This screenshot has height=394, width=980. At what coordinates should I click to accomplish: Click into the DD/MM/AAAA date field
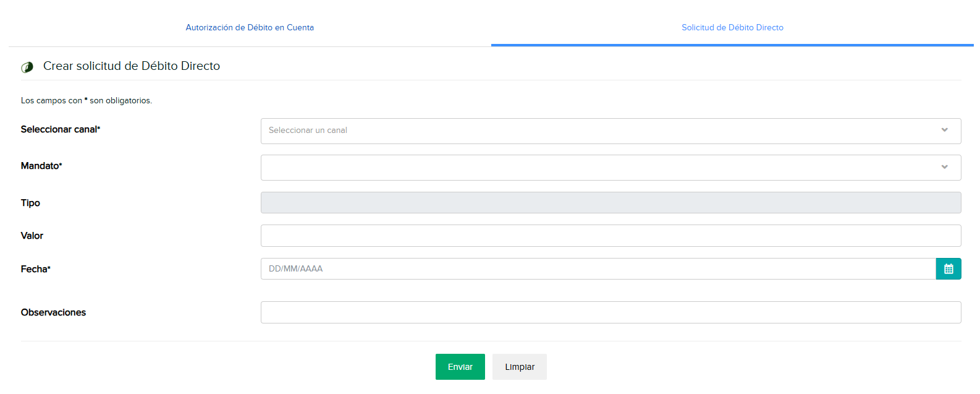pyautogui.click(x=598, y=269)
